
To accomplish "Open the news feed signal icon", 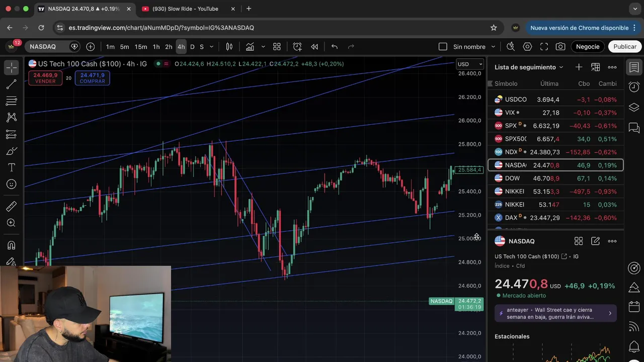I will click(634, 327).
